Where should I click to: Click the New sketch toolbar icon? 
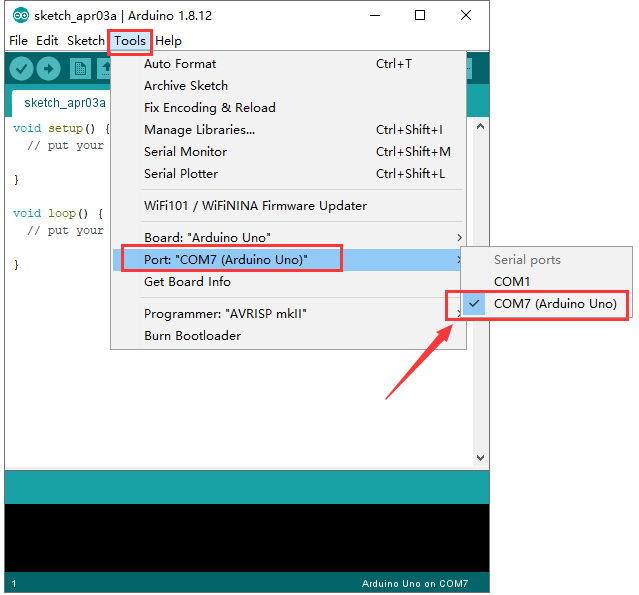[80, 68]
